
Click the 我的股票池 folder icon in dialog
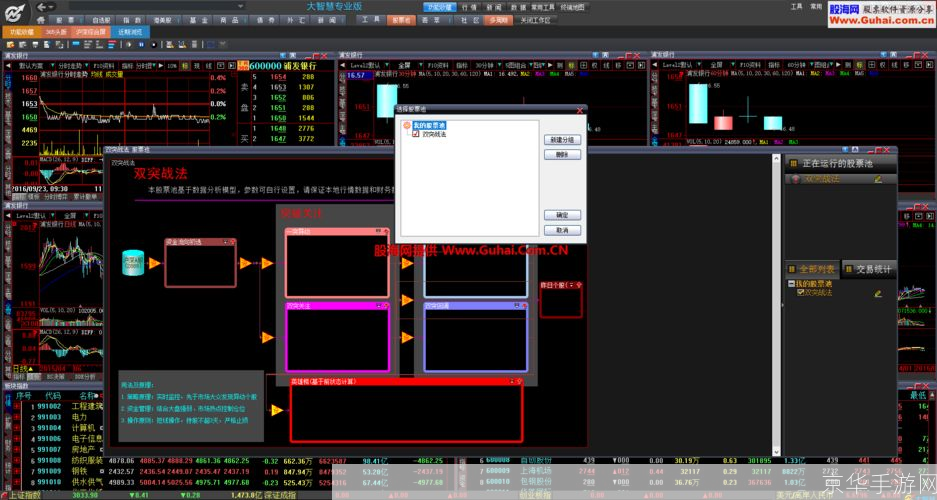407,125
